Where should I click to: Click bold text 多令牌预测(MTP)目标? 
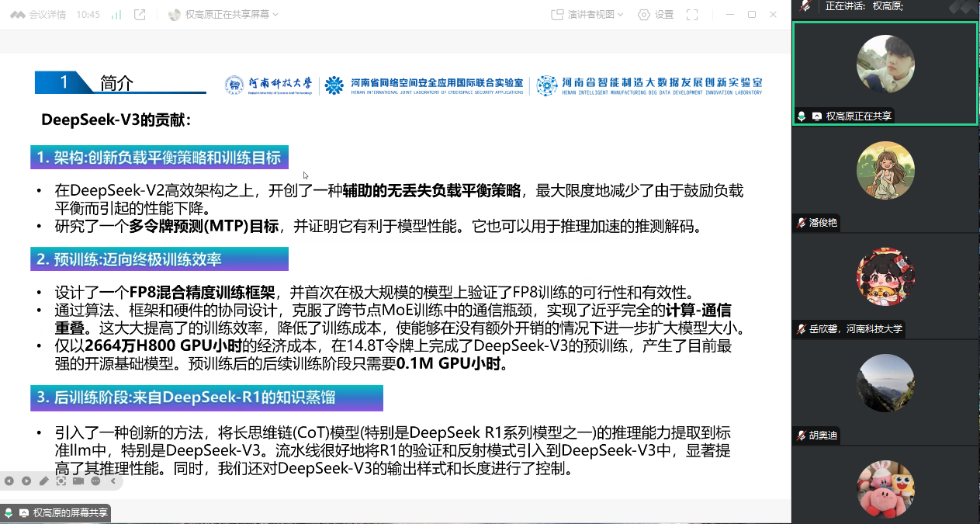(204, 227)
